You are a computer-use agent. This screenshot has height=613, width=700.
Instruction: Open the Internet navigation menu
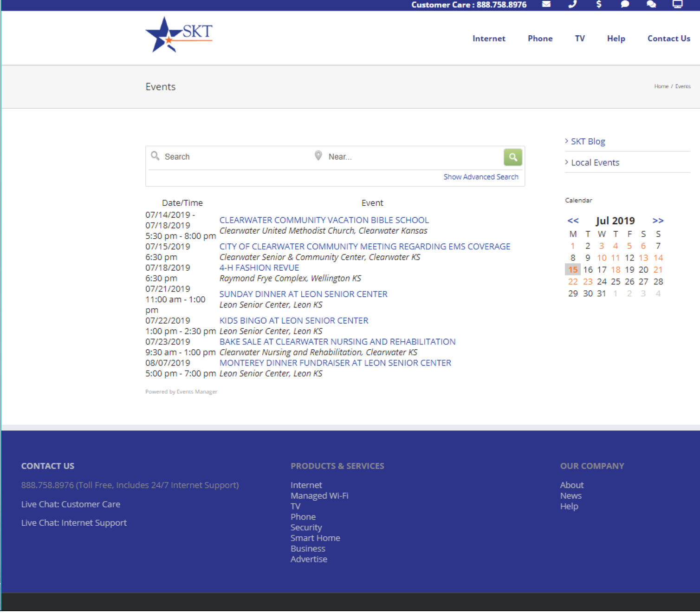click(489, 39)
